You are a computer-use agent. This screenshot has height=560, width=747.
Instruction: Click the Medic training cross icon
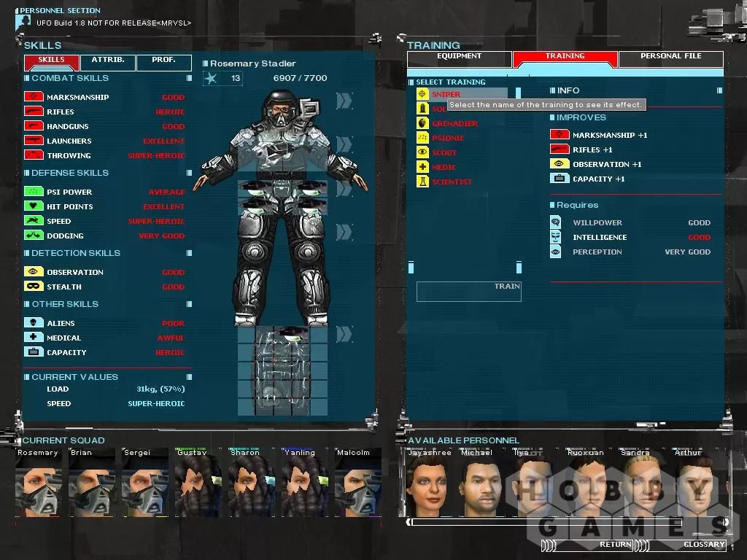[x=422, y=167]
